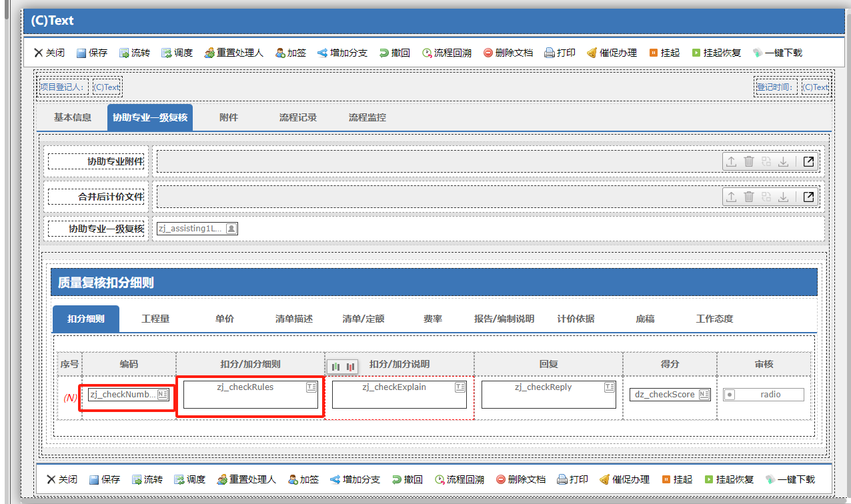Click 删除文档 in the bottom toolbar
Image resolution: width=851 pixels, height=504 pixels.
(x=520, y=479)
